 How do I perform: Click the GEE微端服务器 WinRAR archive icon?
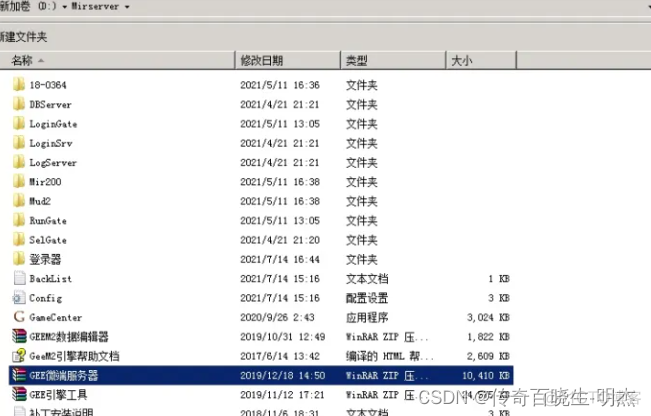[19, 375]
